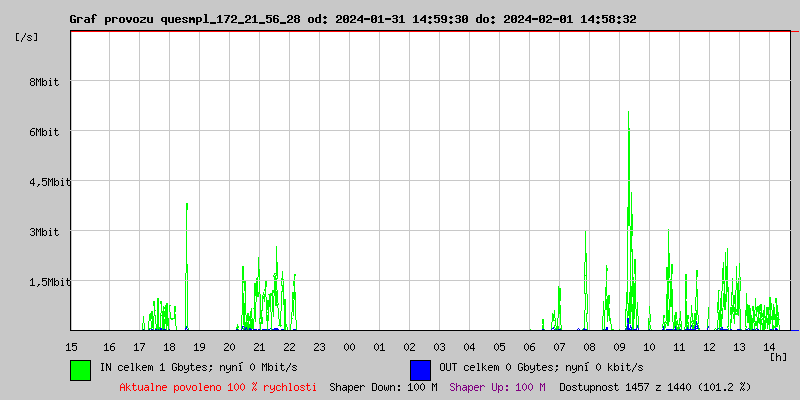Click the 'Dostupnost 1457 z 1440' text
This screenshot has height=400, width=800.
(x=655, y=386)
